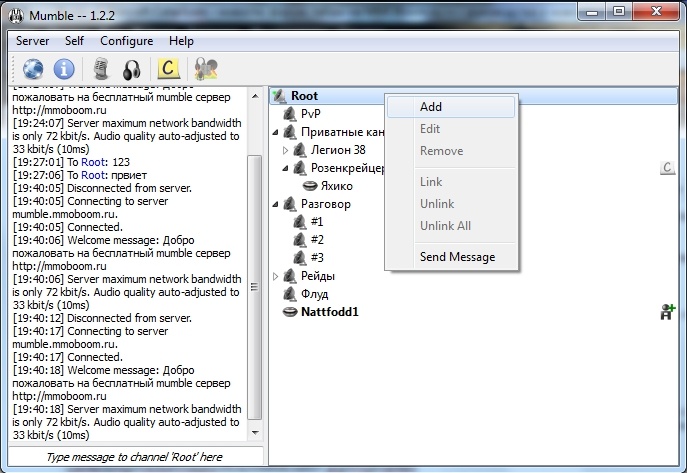
Task: Click the Unlink context menu entry
Action: click(451, 204)
